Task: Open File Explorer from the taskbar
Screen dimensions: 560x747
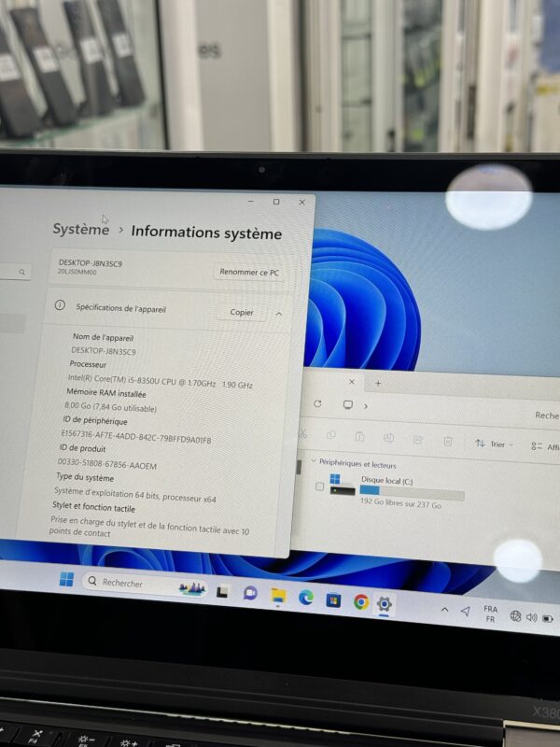Action: (278, 596)
